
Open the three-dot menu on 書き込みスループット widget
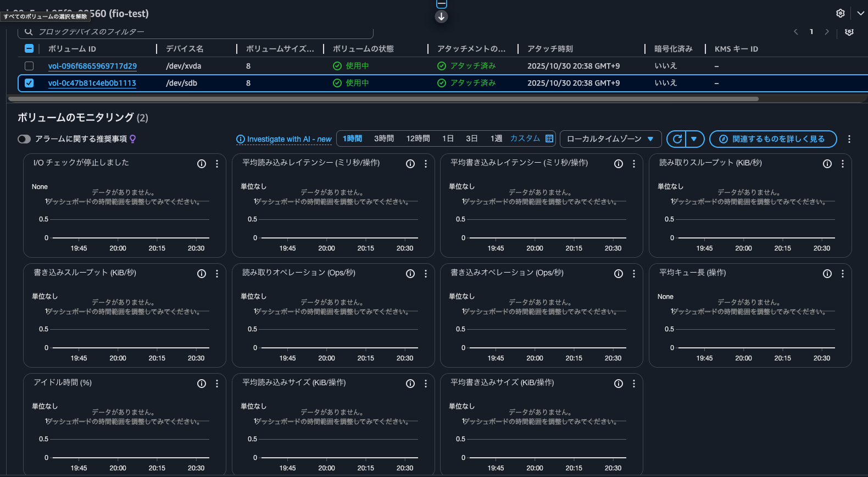pyautogui.click(x=217, y=274)
